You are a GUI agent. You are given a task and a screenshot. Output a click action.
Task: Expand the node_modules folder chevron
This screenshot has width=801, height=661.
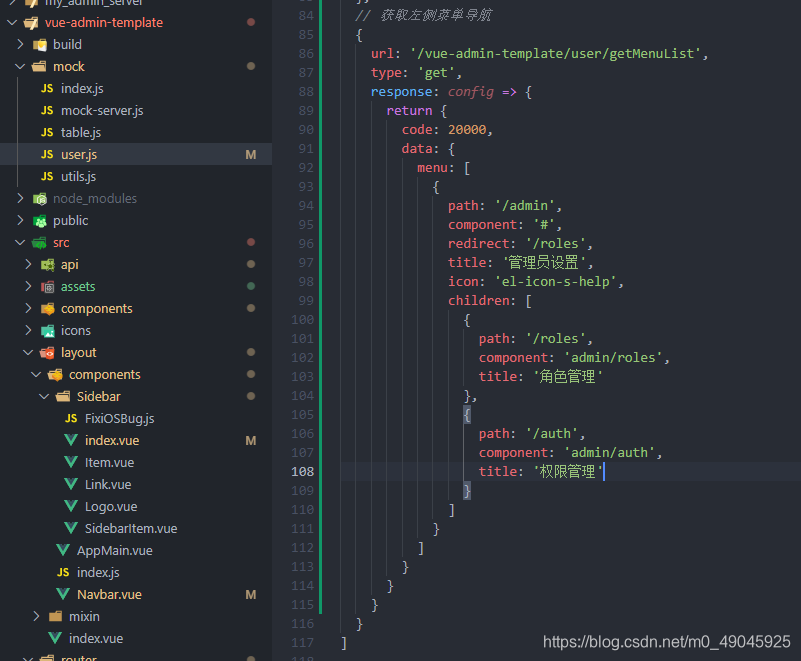[x=20, y=198]
